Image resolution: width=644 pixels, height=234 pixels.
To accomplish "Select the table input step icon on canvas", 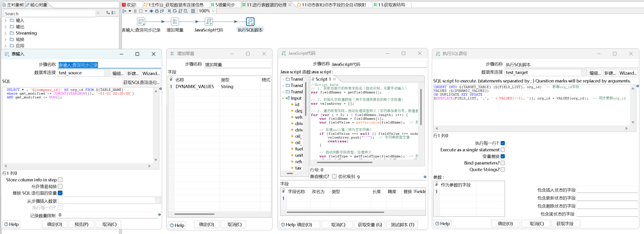I will click(x=141, y=22).
